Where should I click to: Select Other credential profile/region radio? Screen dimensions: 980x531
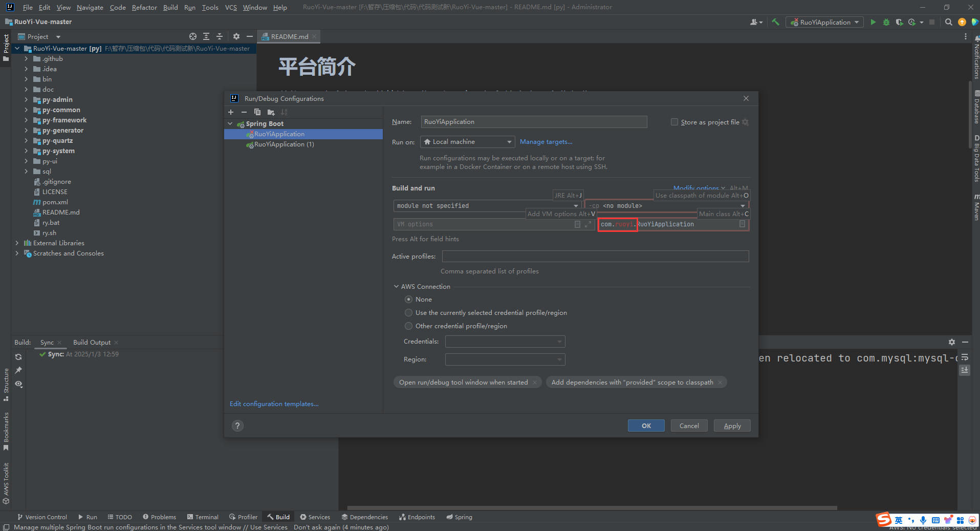pos(408,326)
